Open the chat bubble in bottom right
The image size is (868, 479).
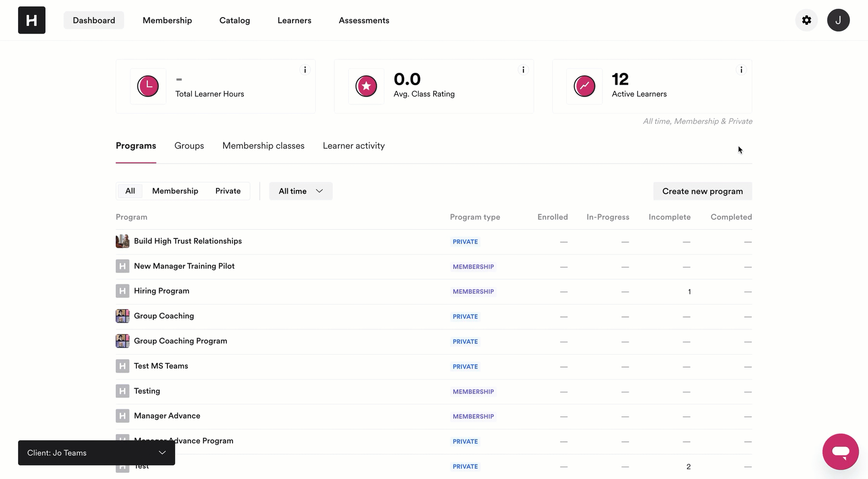[841, 452]
